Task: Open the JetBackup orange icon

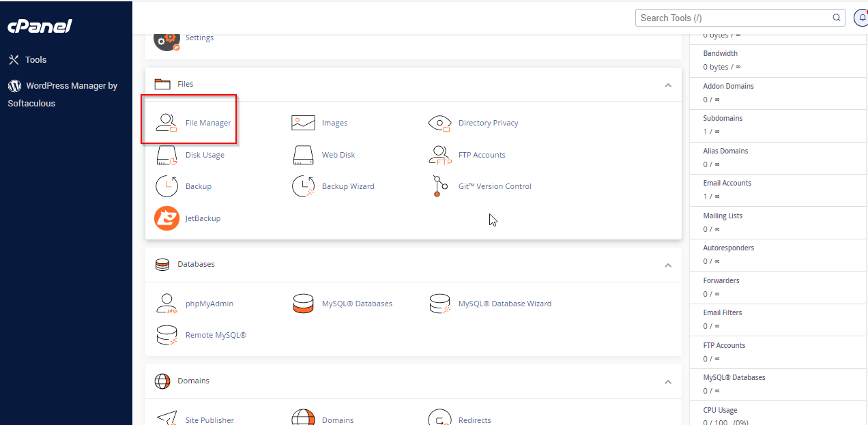Action: [x=167, y=218]
